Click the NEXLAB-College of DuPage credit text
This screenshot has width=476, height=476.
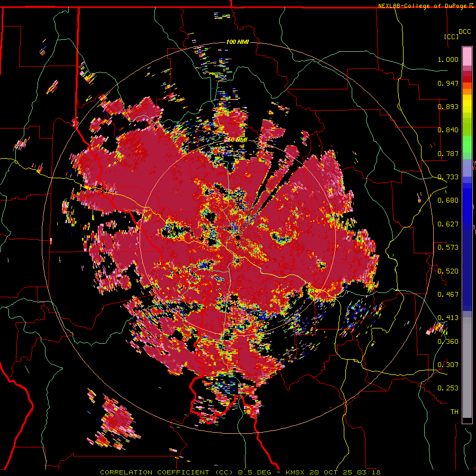coord(423,6)
